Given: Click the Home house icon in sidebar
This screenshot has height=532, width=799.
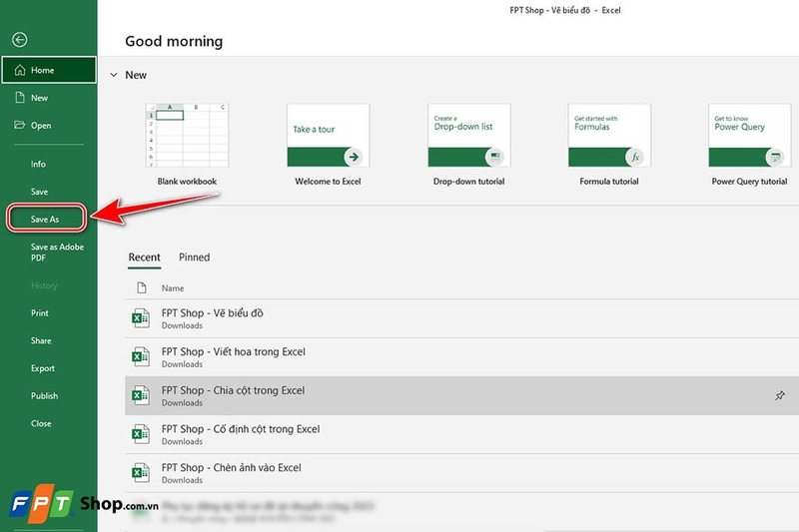Looking at the screenshot, I should [20, 70].
